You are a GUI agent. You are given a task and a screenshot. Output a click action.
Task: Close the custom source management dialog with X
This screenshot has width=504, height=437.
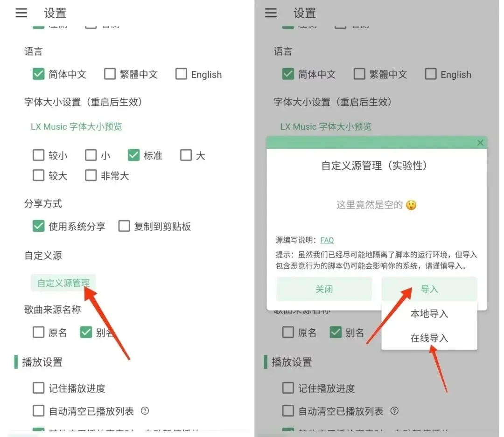pyautogui.click(x=480, y=143)
